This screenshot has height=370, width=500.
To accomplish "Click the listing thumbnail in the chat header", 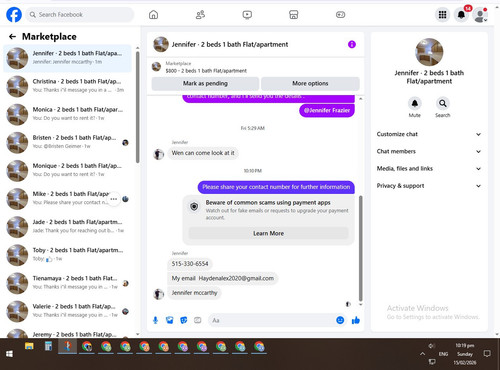I will [x=161, y=44].
